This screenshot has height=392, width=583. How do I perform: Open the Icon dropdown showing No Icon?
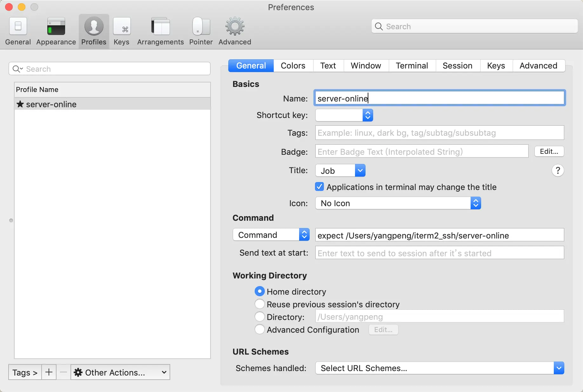point(398,203)
